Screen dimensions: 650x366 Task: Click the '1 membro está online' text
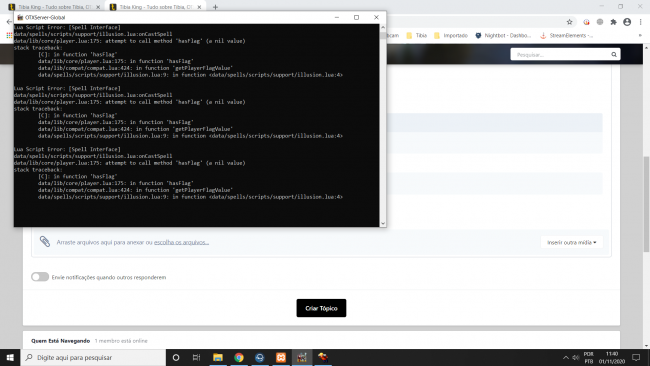(x=121, y=341)
